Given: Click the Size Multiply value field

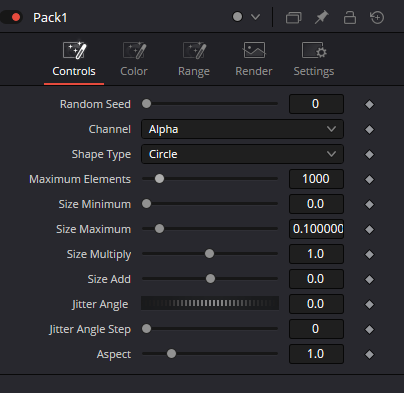Looking at the screenshot, I should pos(316,254).
